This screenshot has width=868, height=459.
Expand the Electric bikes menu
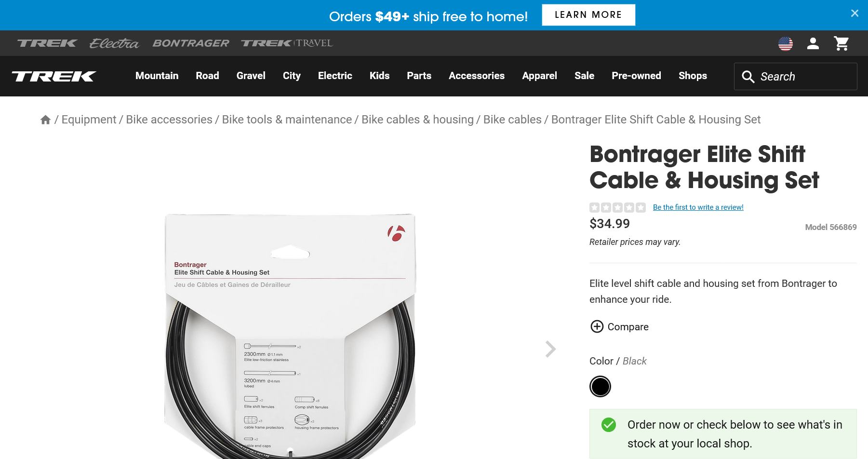click(x=335, y=76)
